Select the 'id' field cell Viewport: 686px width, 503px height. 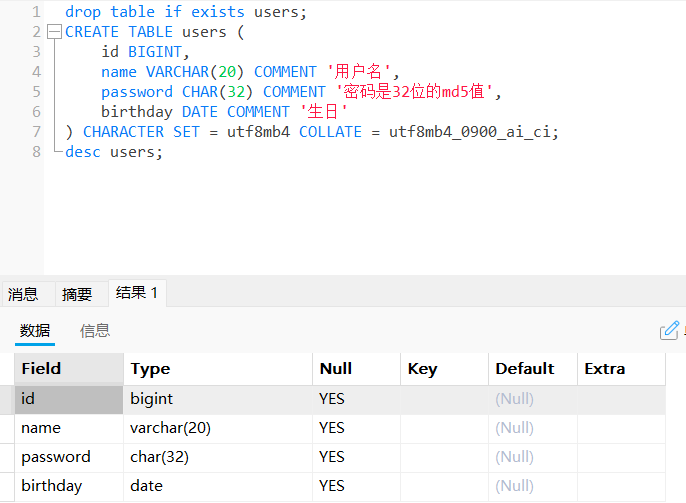pos(69,399)
